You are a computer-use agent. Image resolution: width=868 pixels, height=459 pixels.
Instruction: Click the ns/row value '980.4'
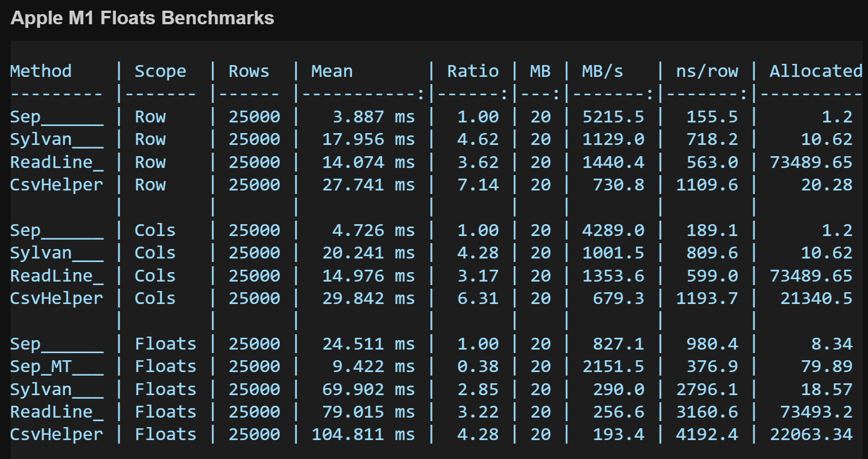click(x=712, y=344)
